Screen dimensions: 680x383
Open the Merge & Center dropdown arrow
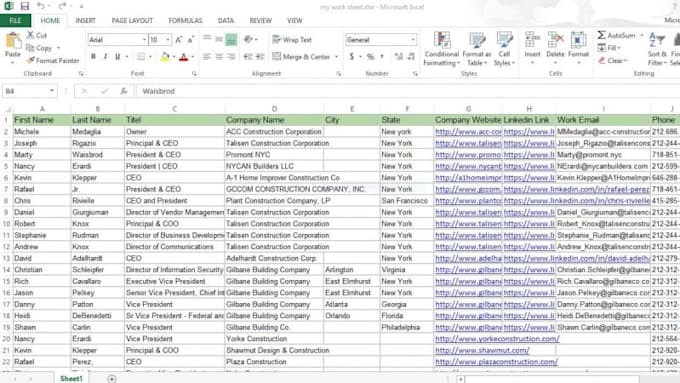[x=337, y=57]
